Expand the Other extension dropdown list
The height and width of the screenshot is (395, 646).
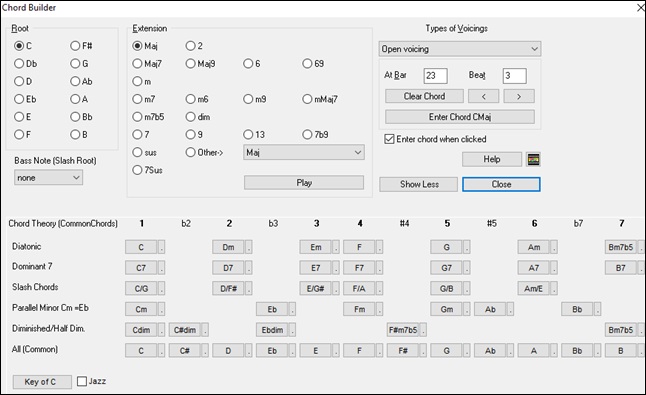click(x=304, y=152)
